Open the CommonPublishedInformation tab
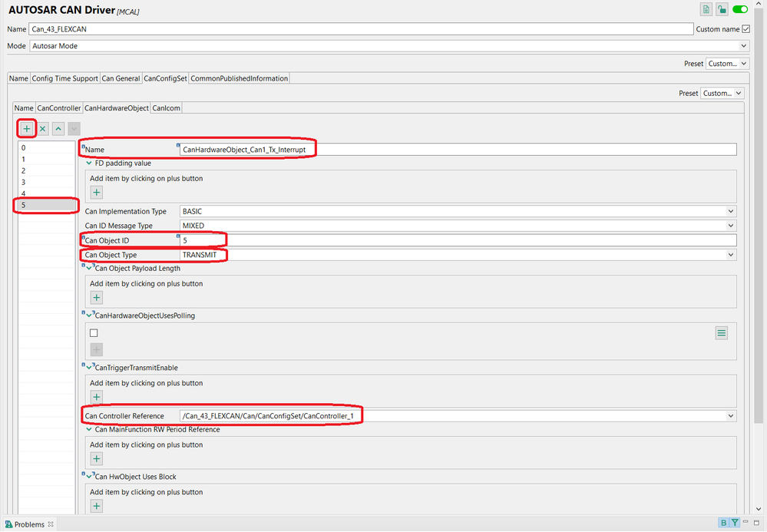Viewport: 767px width, 532px height. click(x=240, y=78)
